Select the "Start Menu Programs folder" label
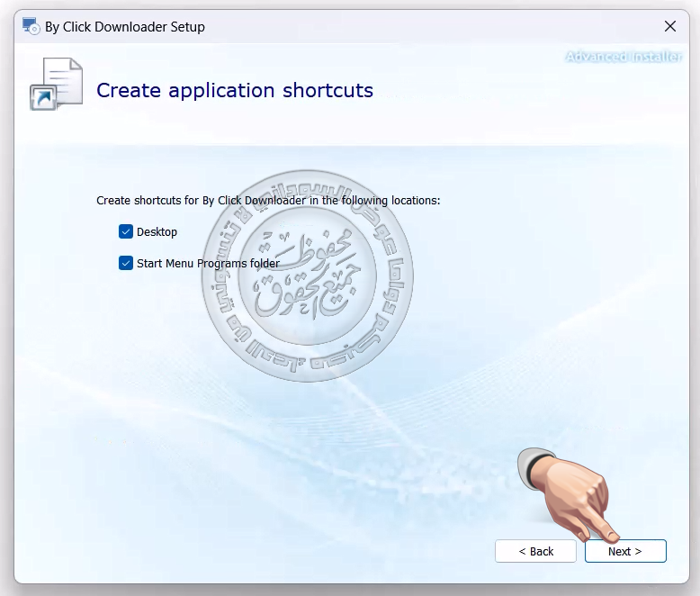 [x=208, y=264]
